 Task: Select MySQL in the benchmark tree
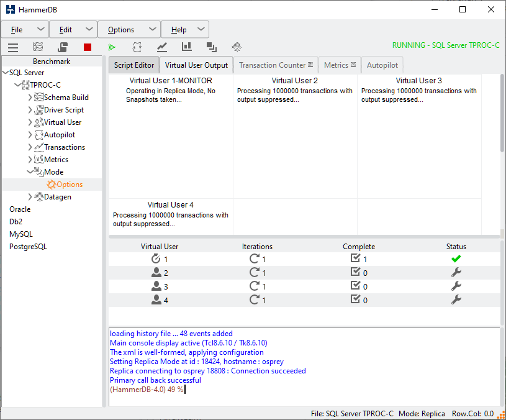click(x=21, y=234)
